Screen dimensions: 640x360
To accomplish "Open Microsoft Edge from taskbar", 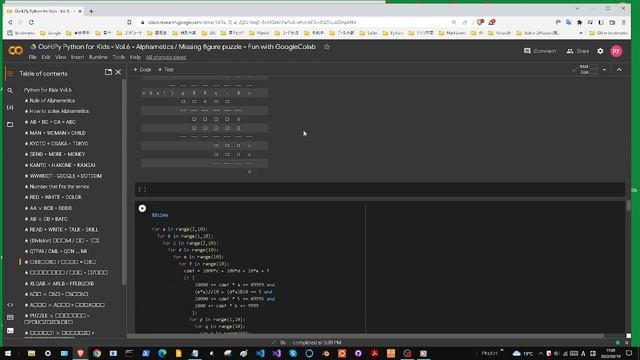I will [162, 353].
